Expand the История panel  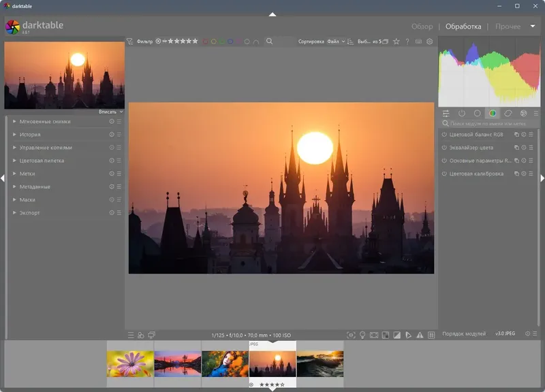click(30, 135)
